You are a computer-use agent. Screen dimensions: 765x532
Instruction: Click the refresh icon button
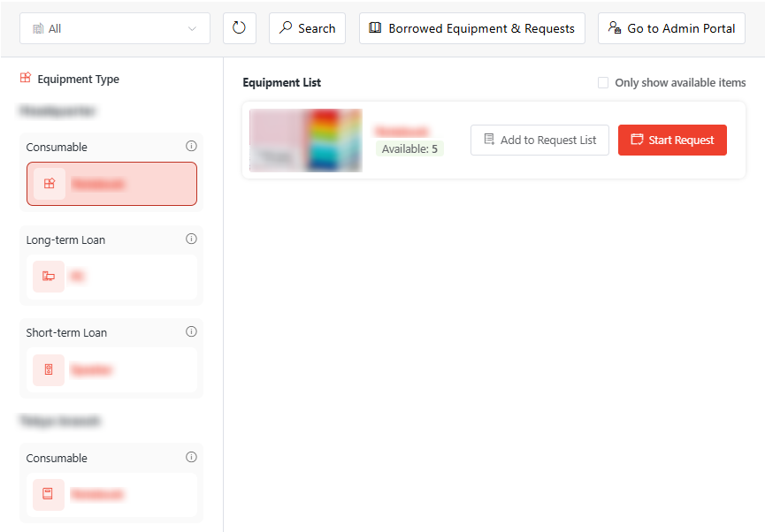coord(239,28)
